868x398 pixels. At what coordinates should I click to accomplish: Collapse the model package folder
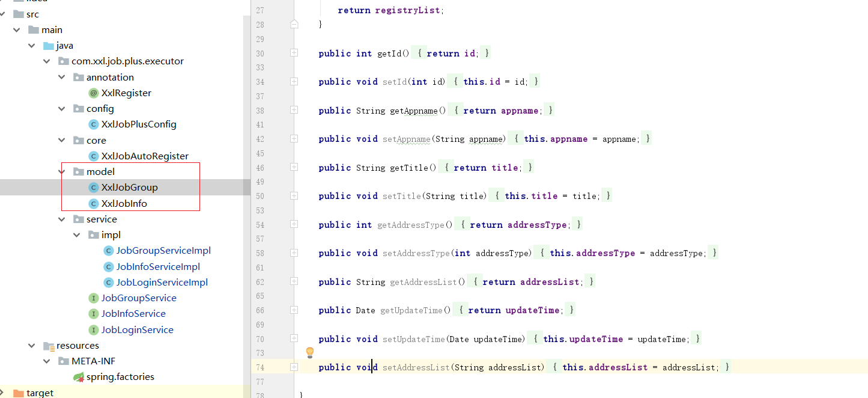tap(62, 172)
